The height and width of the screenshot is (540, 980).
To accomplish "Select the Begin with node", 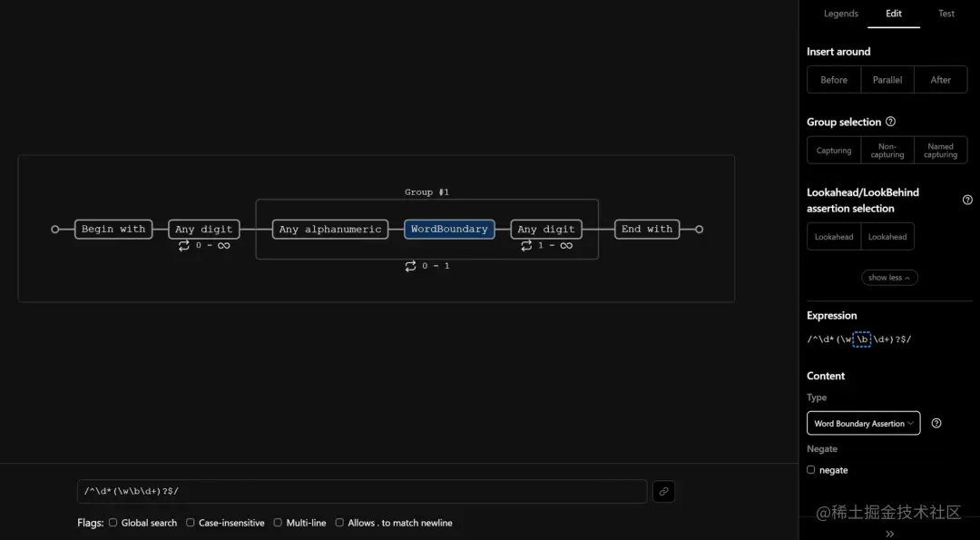I will click(113, 230).
